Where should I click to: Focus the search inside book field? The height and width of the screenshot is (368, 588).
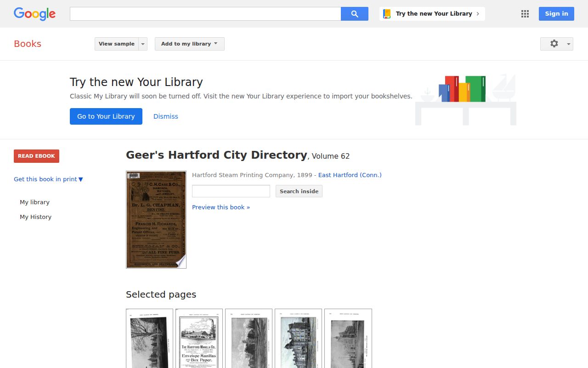point(231,191)
